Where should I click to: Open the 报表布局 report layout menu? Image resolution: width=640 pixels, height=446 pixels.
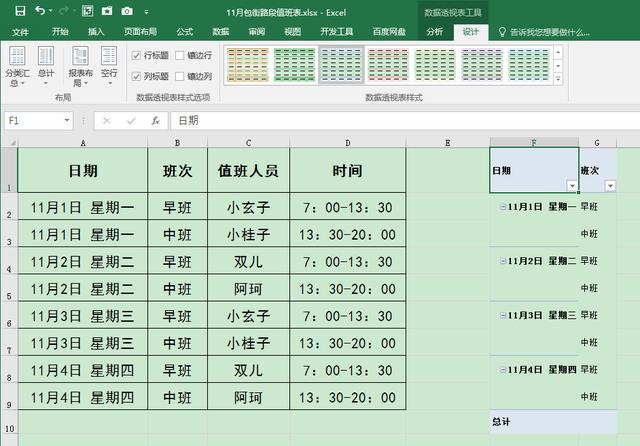click(80, 67)
